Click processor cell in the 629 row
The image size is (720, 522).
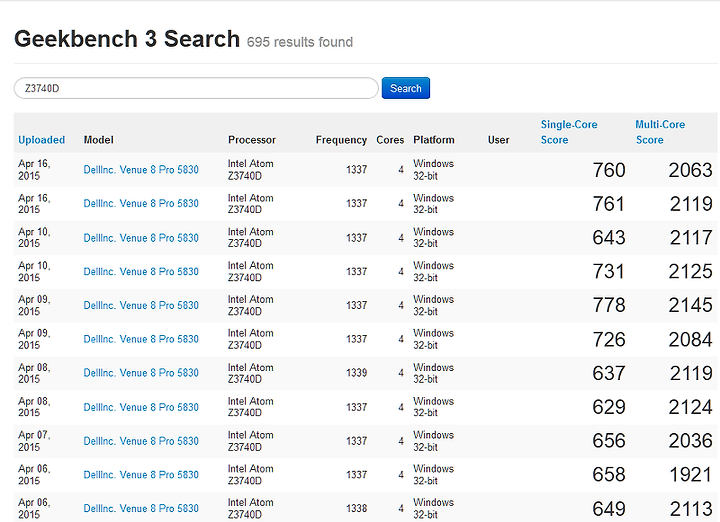tap(251, 407)
